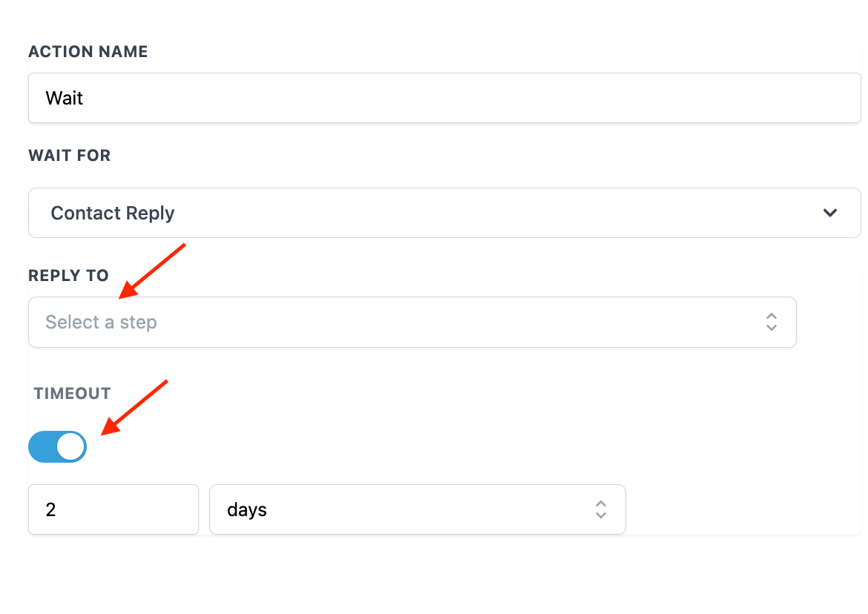Image resolution: width=868 pixels, height=614 pixels.
Task: Click the TIMEOUT label
Action: tap(72, 394)
